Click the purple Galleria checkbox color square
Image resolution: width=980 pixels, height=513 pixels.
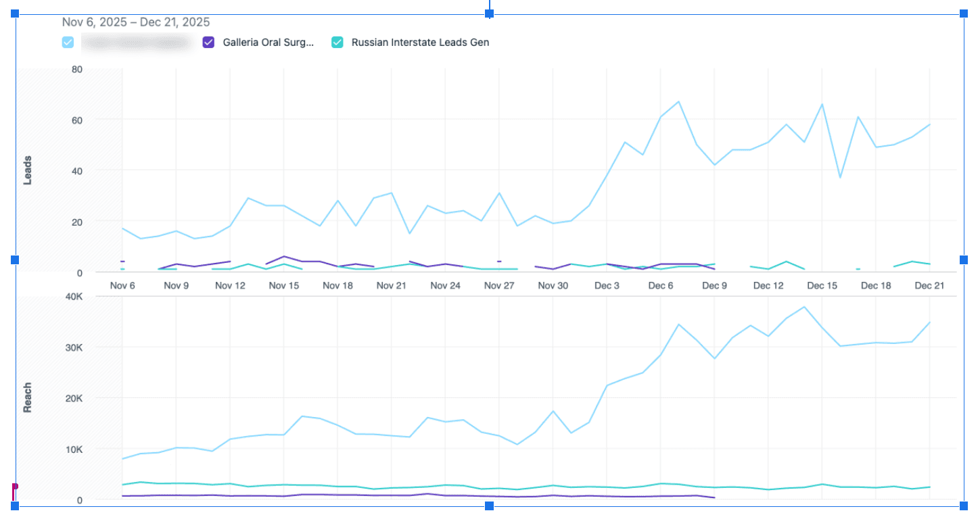pyautogui.click(x=208, y=42)
